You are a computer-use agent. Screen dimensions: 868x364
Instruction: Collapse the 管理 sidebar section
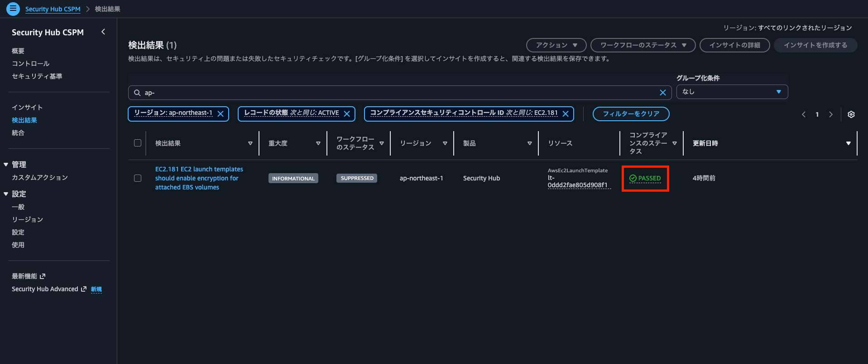tap(6, 165)
